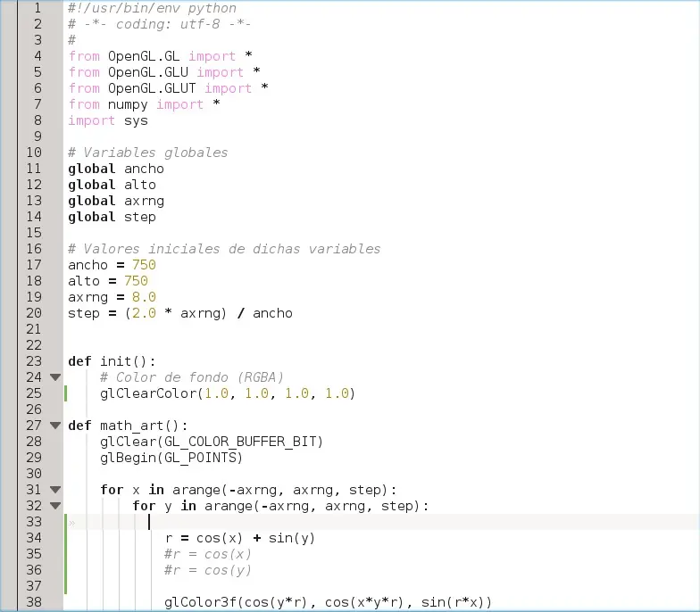Click 'step' in the 'global step' line

pyautogui.click(x=139, y=218)
